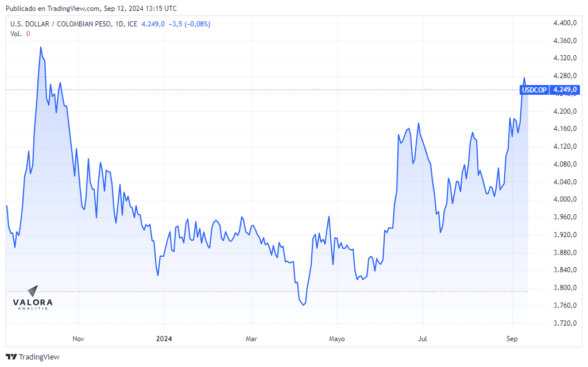This screenshot has height=367, width=588.
Task: Click the 4.200,0 price axis label
Action: pos(565,111)
